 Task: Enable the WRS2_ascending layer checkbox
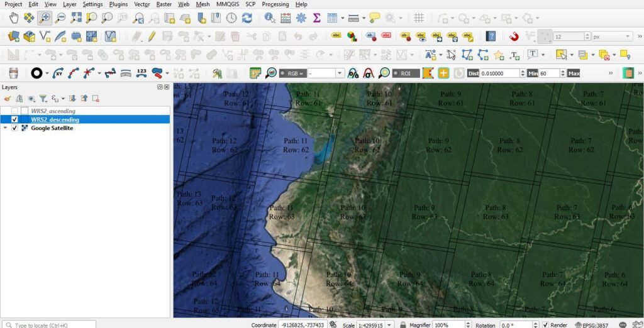(14, 111)
